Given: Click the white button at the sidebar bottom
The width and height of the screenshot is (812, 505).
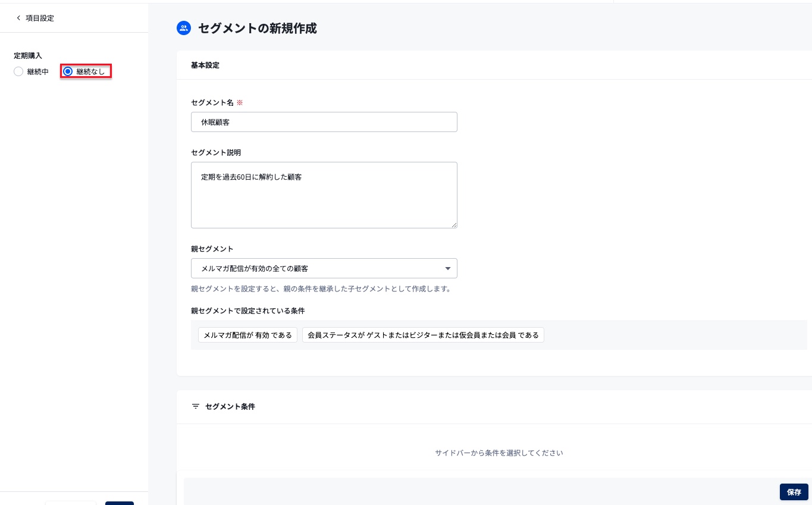Looking at the screenshot, I should pyautogui.click(x=71, y=504).
